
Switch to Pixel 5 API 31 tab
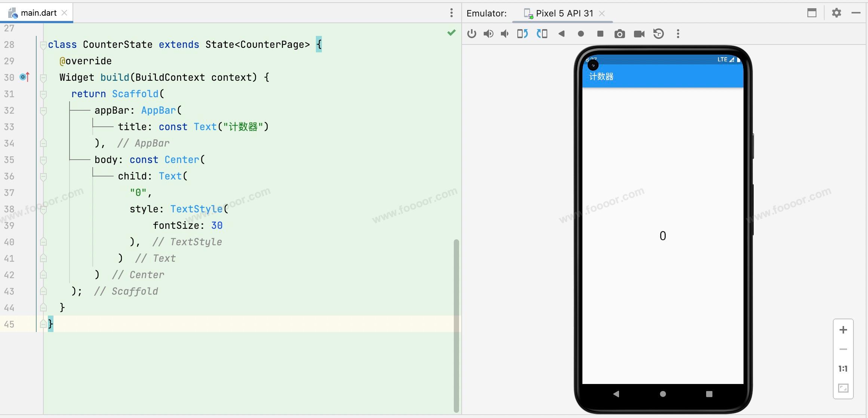tap(564, 13)
